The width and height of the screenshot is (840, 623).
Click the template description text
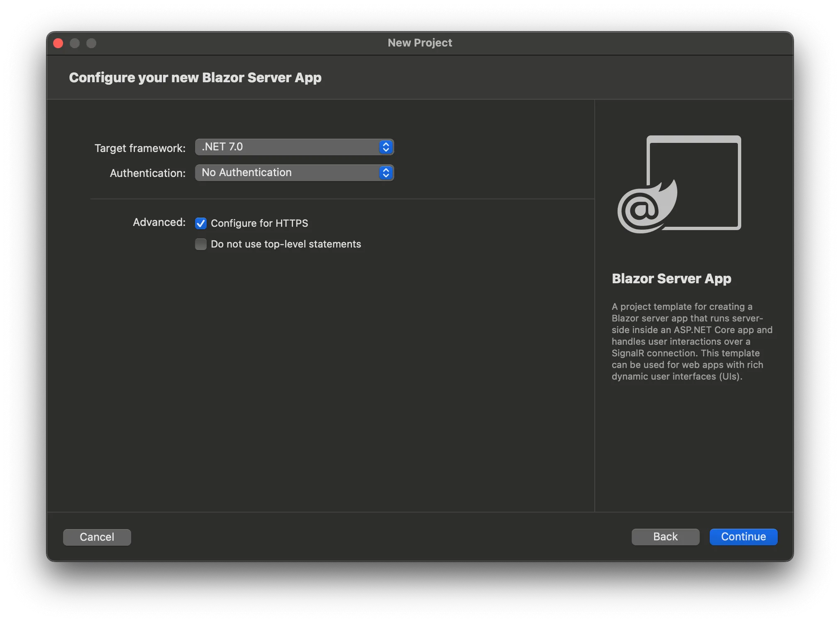pyautogui.click(x=691, y=341)
